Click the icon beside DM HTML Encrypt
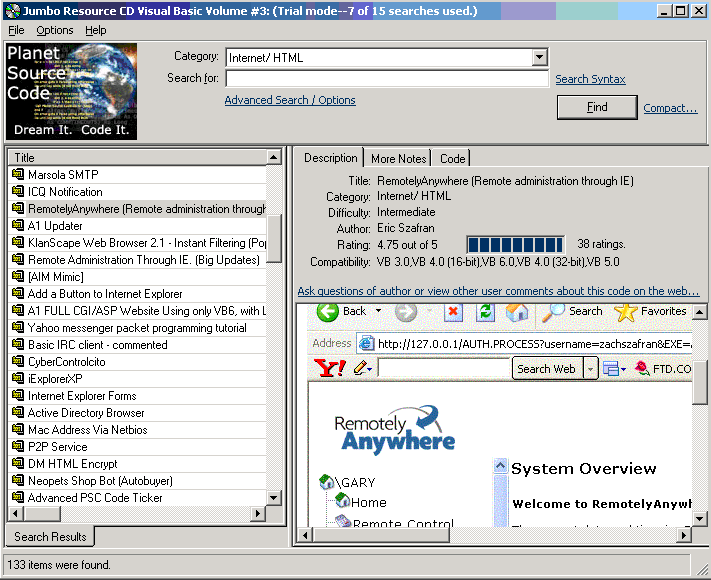 [x=18, y=463]
